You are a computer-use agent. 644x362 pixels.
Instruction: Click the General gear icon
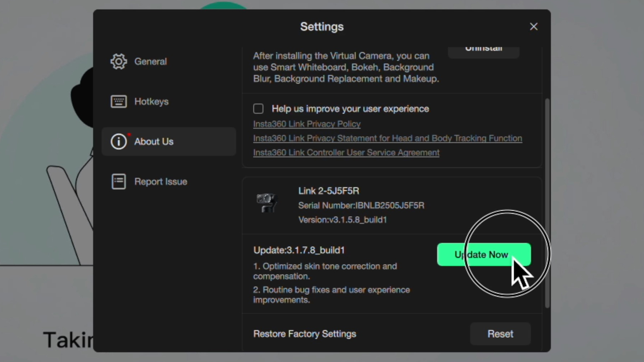(118, 61)
